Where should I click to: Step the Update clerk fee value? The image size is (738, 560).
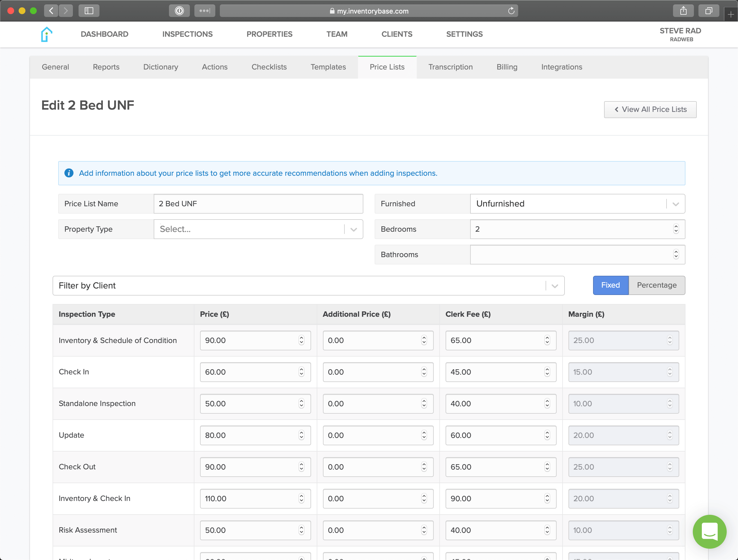[x=547, y=435]
